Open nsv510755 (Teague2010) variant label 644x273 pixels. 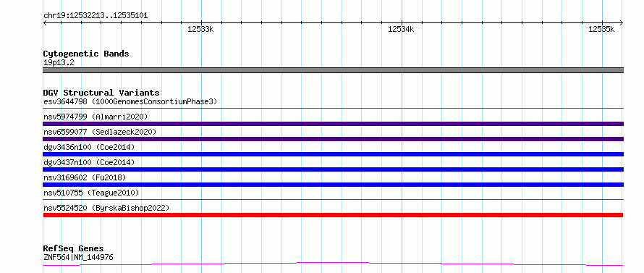tap(91, 193)
